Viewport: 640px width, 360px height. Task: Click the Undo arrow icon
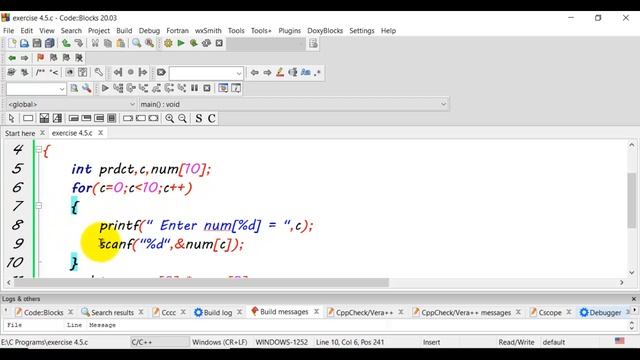pyautogui.click(x=66, y=43)
